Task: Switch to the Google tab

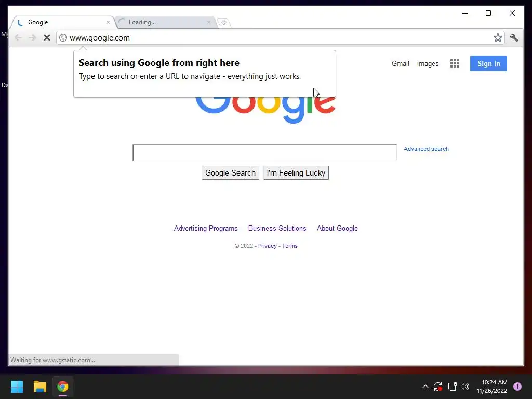Action: (x=63, y=22)
